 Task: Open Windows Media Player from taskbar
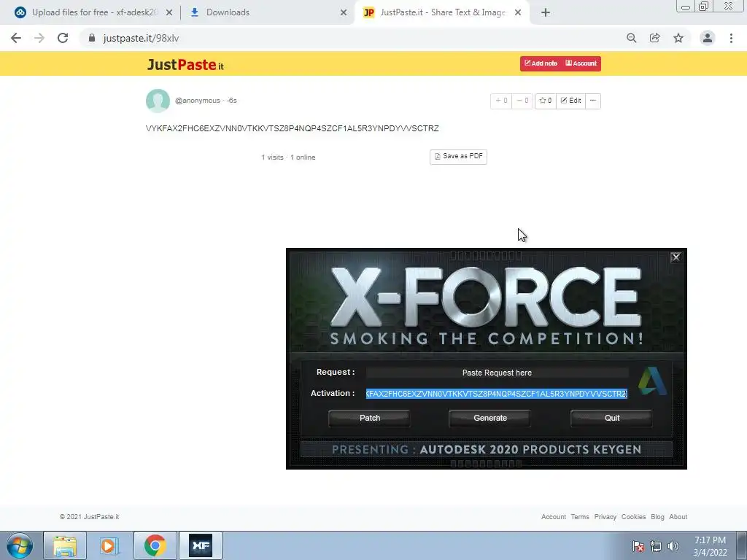pyautogui.click(x=109, y=545)
